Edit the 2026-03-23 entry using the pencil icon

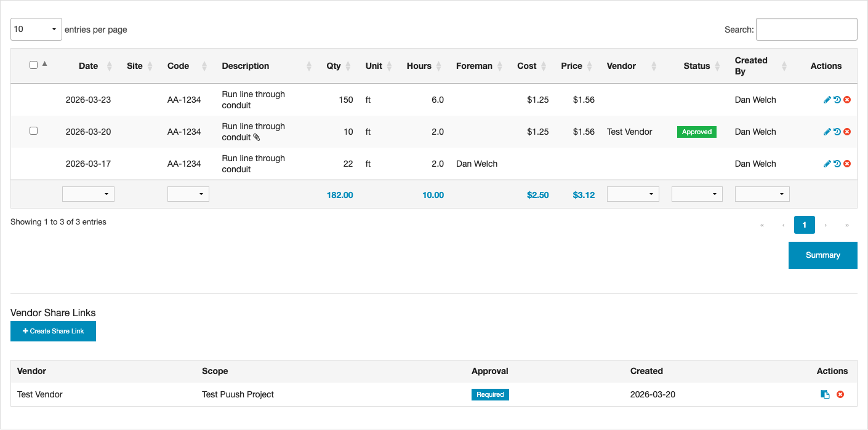(827, 99)
